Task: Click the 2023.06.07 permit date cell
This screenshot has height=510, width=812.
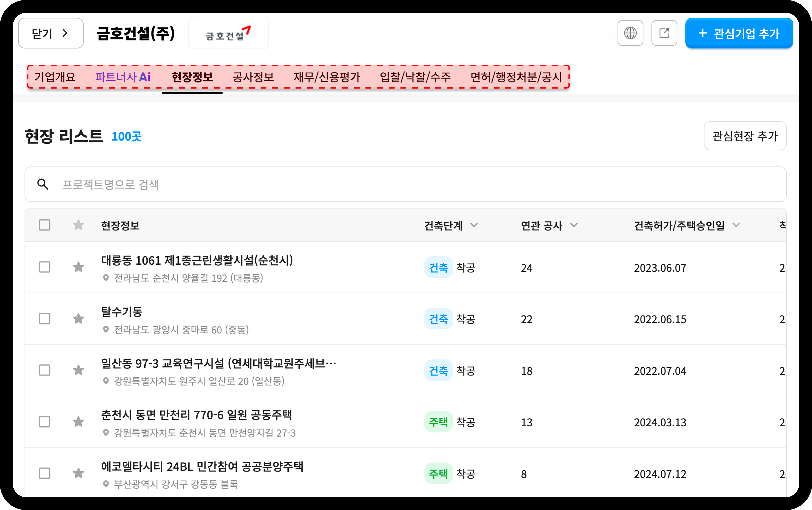Action: coord(660,268)
